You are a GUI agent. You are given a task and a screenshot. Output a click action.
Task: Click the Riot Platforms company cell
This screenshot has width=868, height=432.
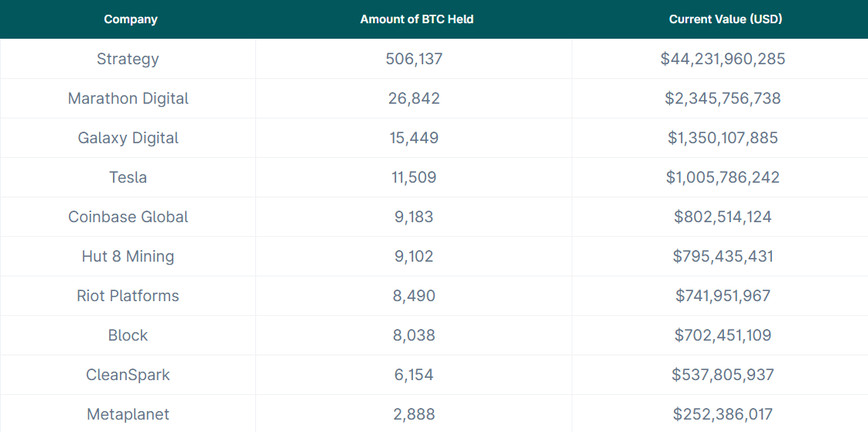click(x=128, y=296)
